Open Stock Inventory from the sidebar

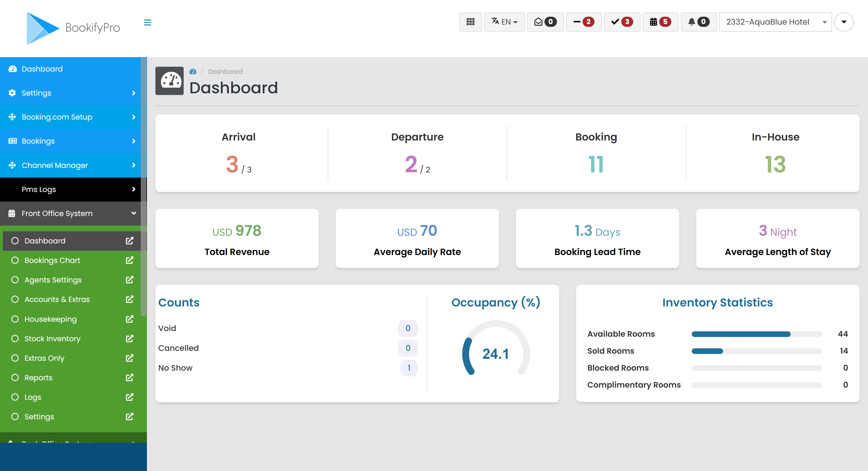pyautogui.click(x=53, y=338)
